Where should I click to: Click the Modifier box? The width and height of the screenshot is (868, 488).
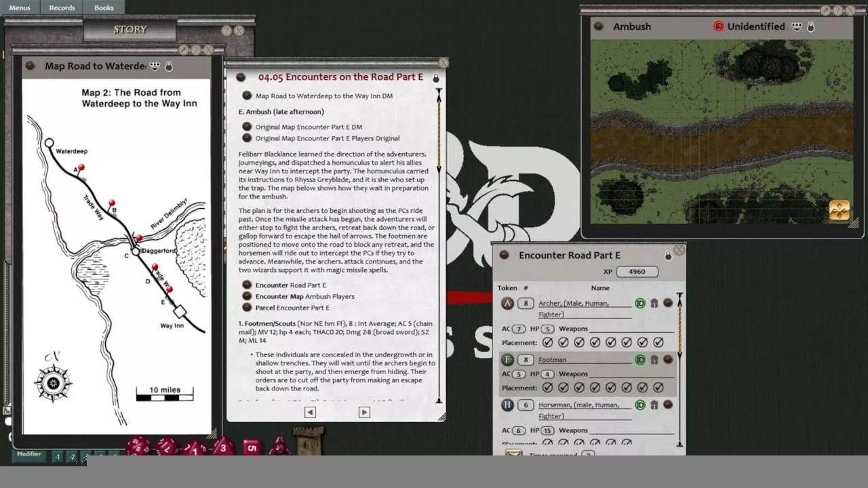pos(29,455)
